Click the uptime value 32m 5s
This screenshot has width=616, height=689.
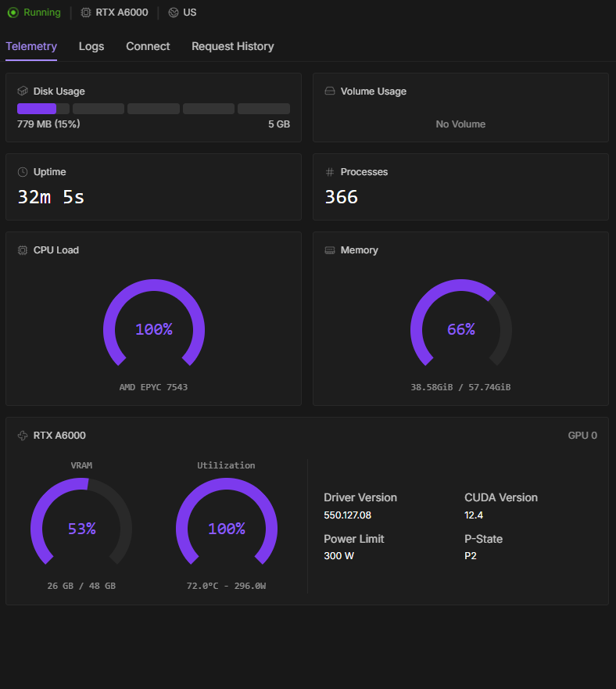(x=51, y=197)
